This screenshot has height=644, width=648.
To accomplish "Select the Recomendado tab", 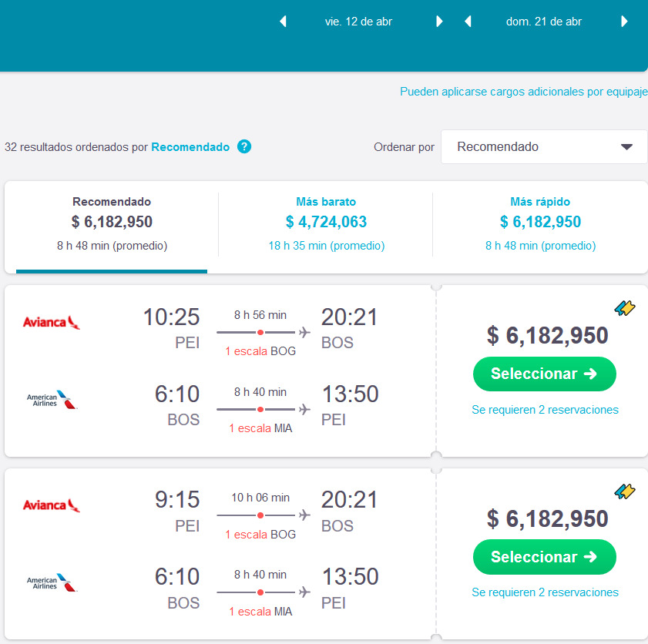I will 112,223.
